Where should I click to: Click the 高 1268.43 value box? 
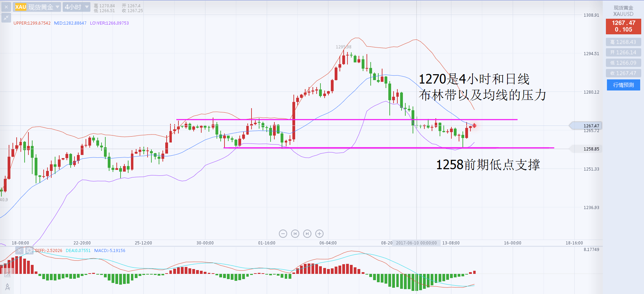tap(624, 42)
